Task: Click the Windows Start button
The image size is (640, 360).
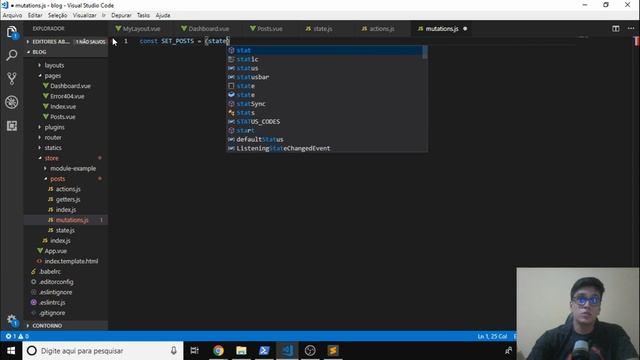Action: [x=11, y=351]
